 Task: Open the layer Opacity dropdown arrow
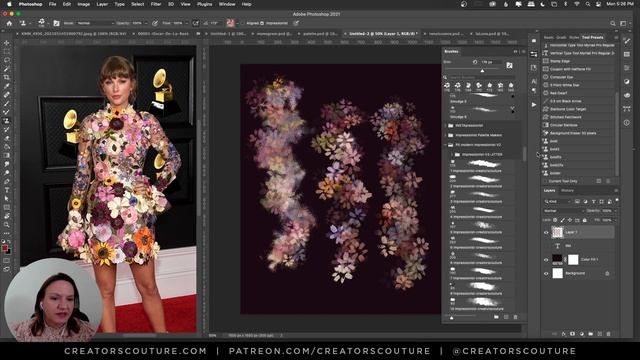[x=615, y=211]
